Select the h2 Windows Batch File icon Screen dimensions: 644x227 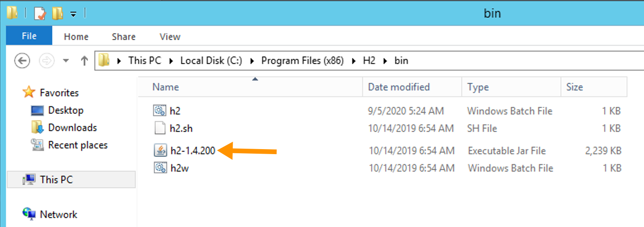tap(160, 111)
